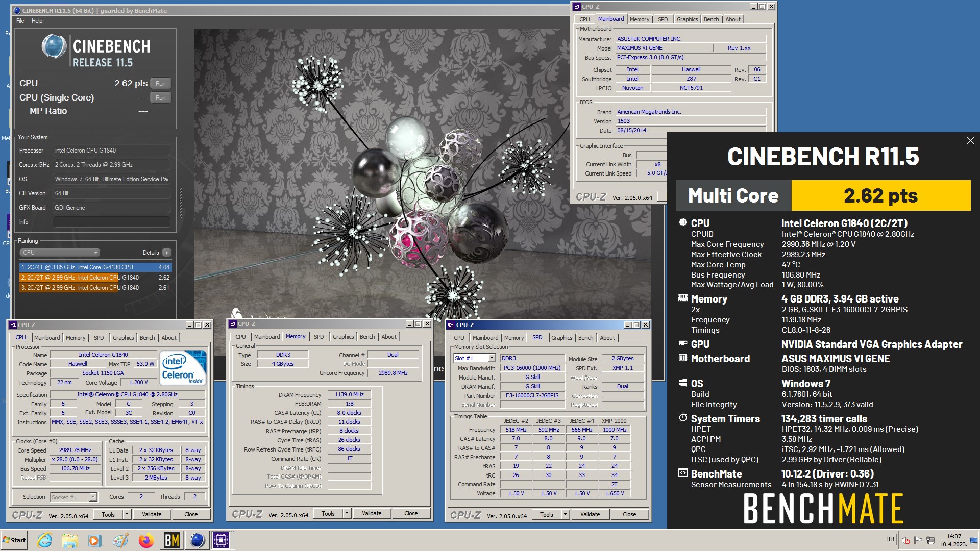Open Action Center flag tray icon

point(918,540)
